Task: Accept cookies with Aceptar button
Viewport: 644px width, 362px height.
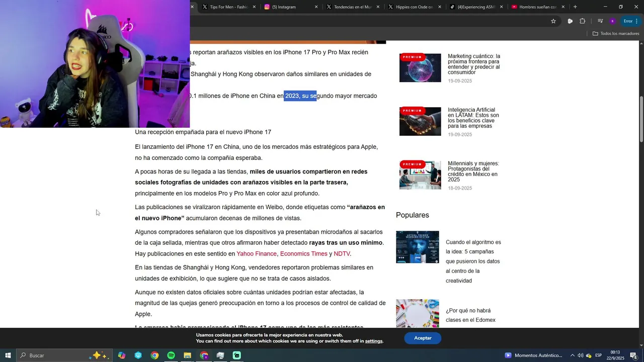Action: pyautogui.click(x=423, y=338)
